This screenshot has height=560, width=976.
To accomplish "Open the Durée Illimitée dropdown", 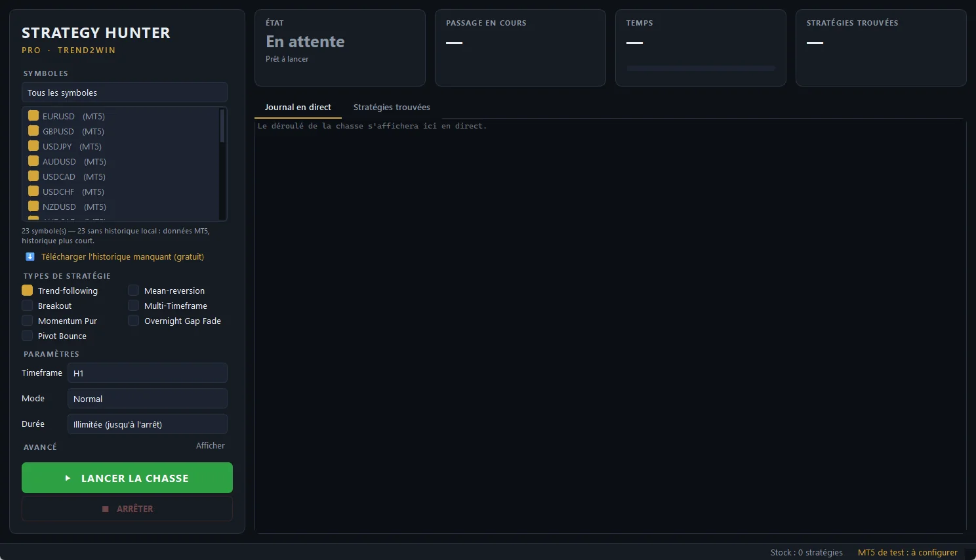I will click(148, 424).
